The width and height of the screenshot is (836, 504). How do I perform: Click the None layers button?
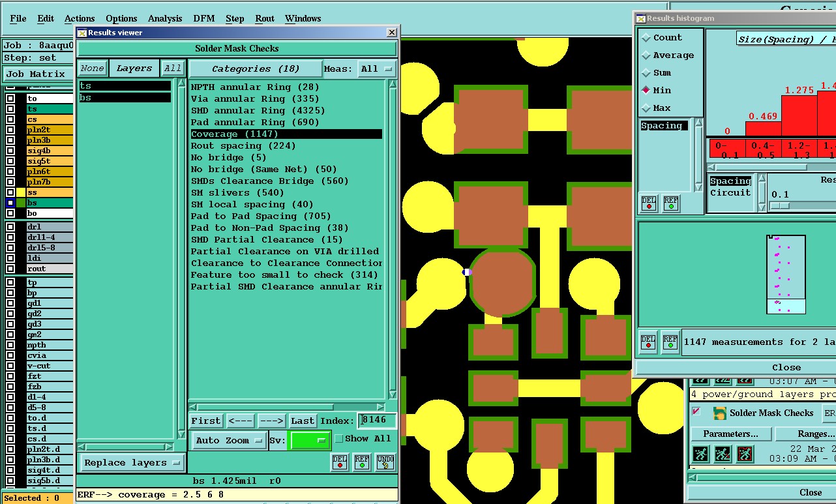pyautogui.click(x=92, y=68)
